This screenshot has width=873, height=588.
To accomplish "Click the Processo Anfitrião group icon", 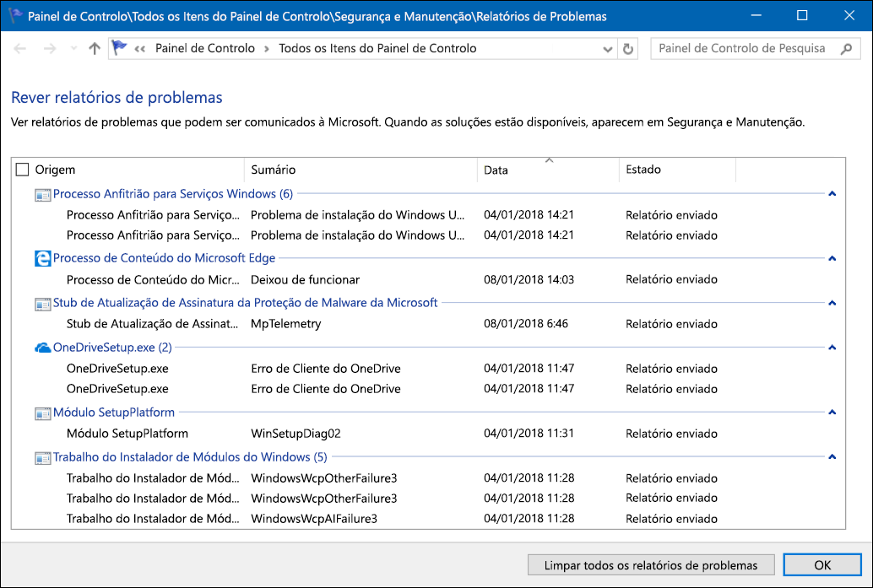I will 43,195.
